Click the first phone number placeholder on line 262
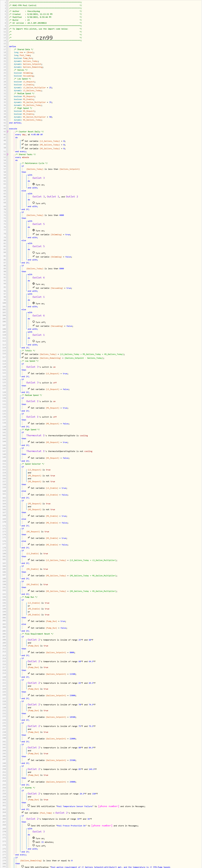The height and width of the screenshot is (868, 203). 108,806
